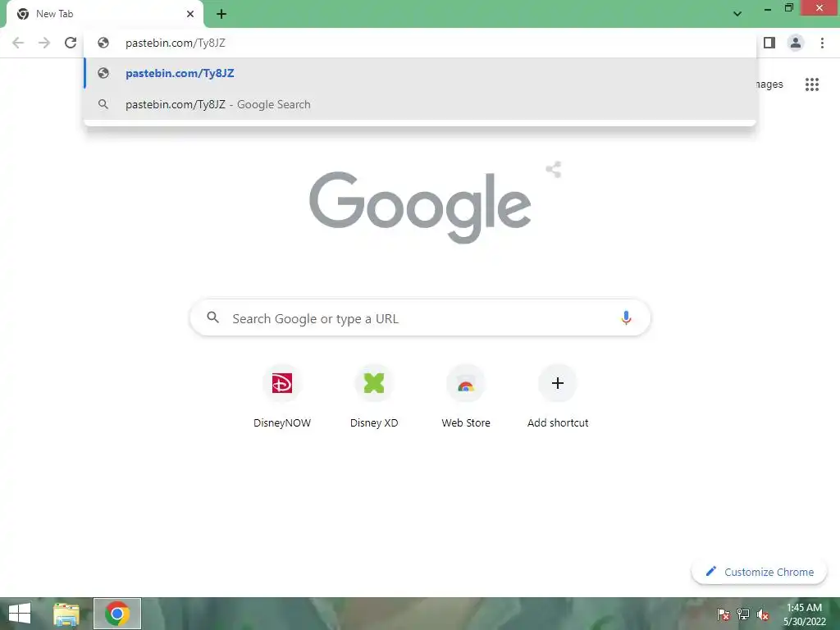Image resolution: width=840 pixels, height=630 pixels.
Task: Click the Images link near the apps grid
Action: [x=769, y=84]
